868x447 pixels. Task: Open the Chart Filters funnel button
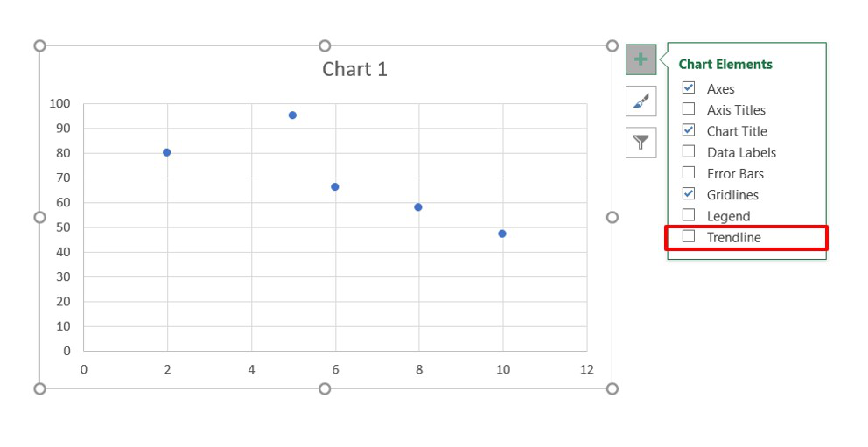(640, 142)
